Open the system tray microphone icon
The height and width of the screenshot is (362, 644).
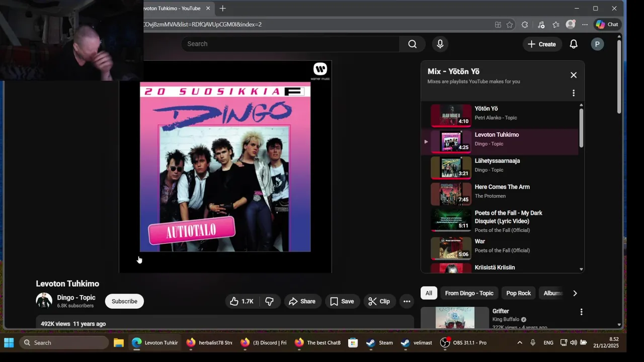tap(533, 343)
